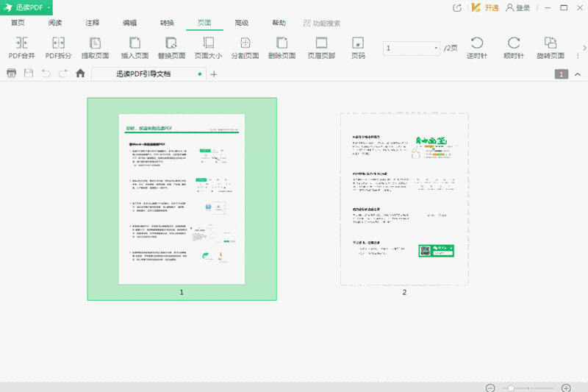Open the 页面大小 page size tool
The image size is (588, 392).
coord(208,48)
